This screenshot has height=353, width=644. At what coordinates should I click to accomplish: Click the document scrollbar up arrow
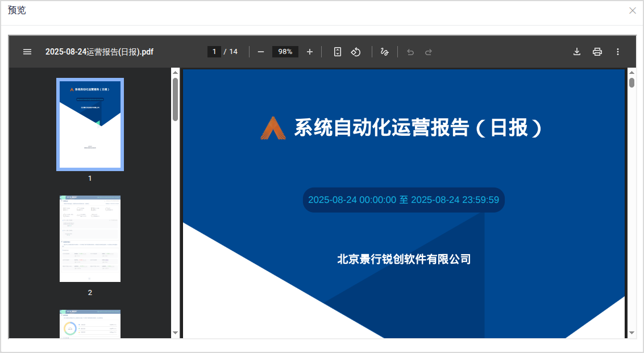coord(631,72)
